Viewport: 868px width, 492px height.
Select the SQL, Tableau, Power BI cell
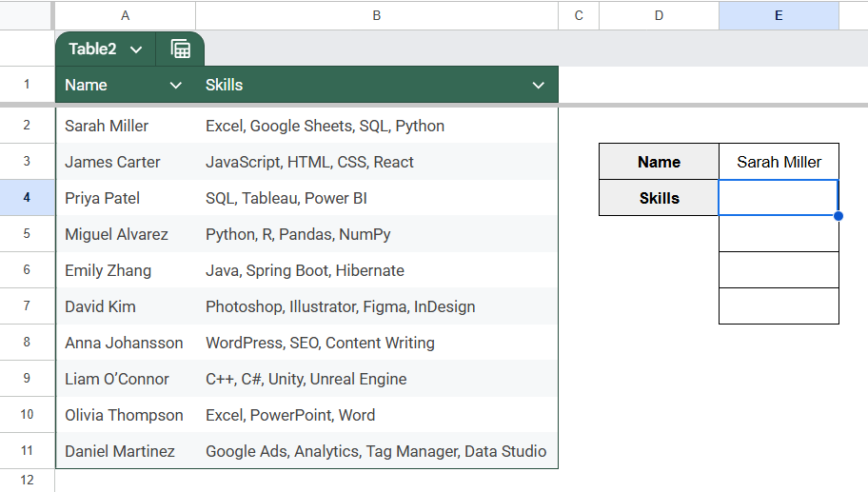tap(377, 198)
